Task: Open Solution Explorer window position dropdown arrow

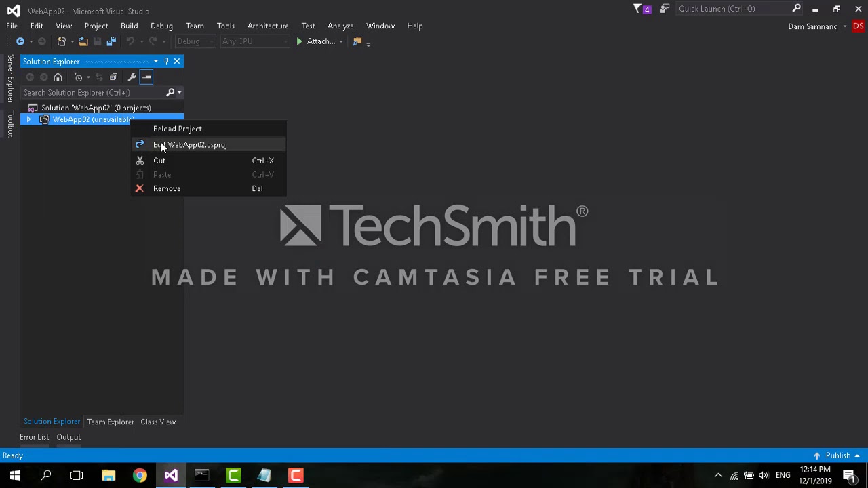Action: 156,61
